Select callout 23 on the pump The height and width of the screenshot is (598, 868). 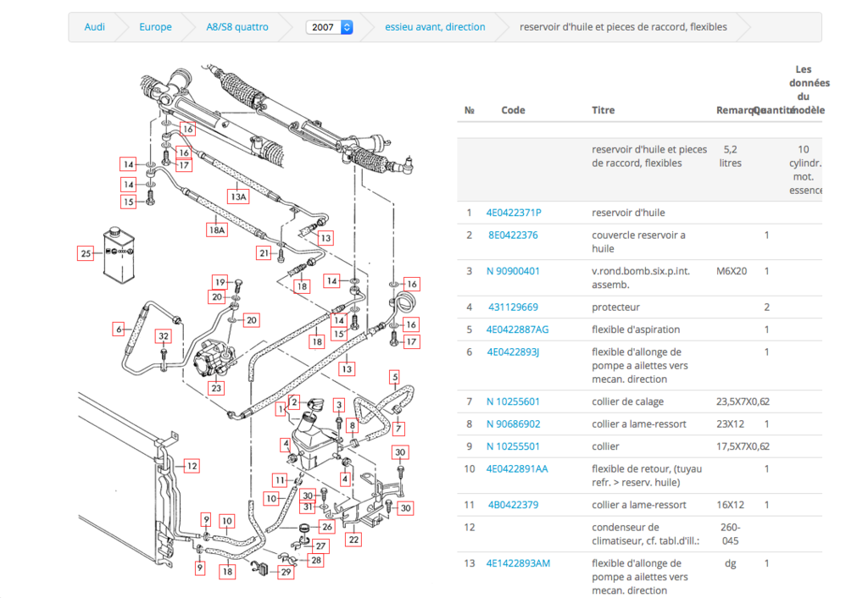217,389
